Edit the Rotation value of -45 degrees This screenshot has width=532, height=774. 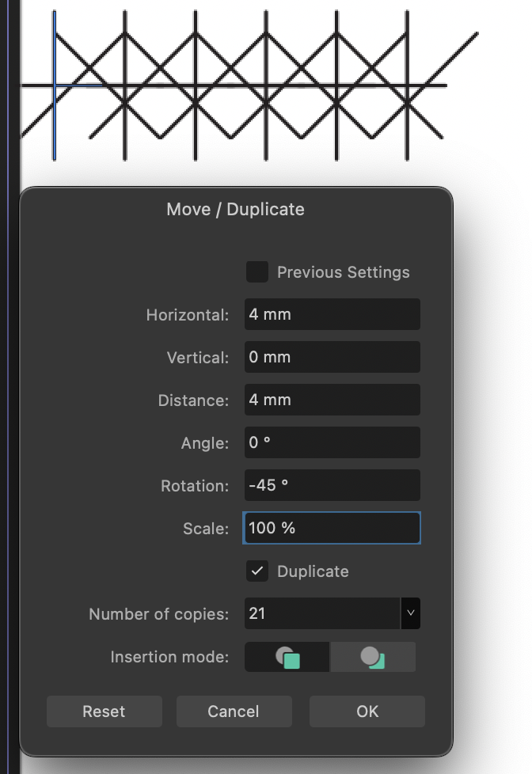tap(332, 485)
